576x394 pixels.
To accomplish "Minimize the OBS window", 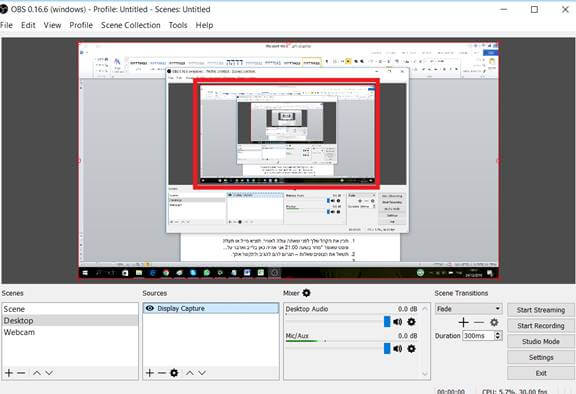I will pos(504,9).
